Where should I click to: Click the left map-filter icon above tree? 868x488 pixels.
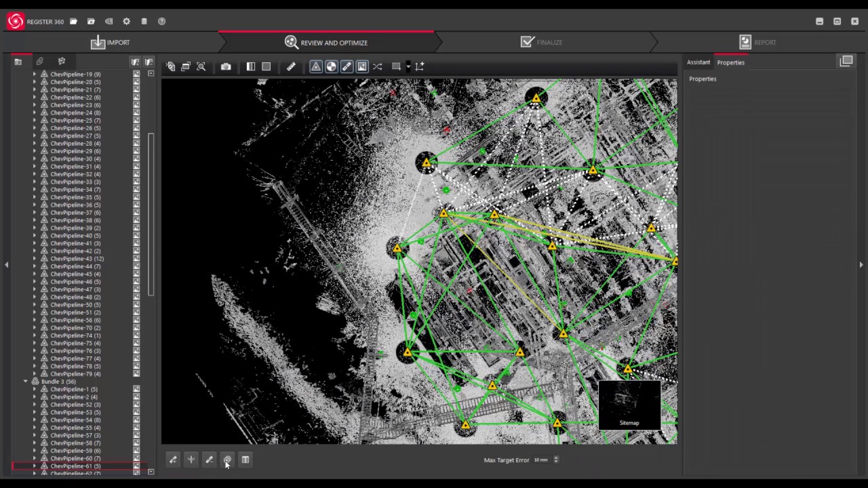[135, 62]
